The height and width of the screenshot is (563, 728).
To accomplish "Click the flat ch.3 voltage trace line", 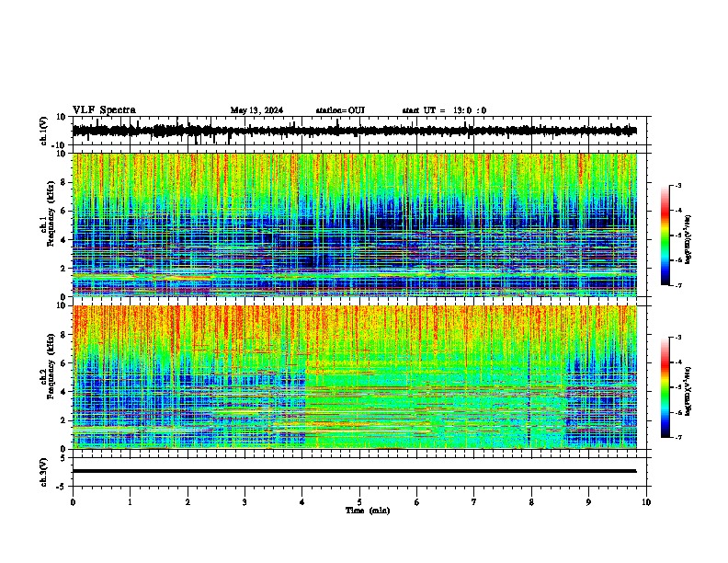I will coord(354,471).
